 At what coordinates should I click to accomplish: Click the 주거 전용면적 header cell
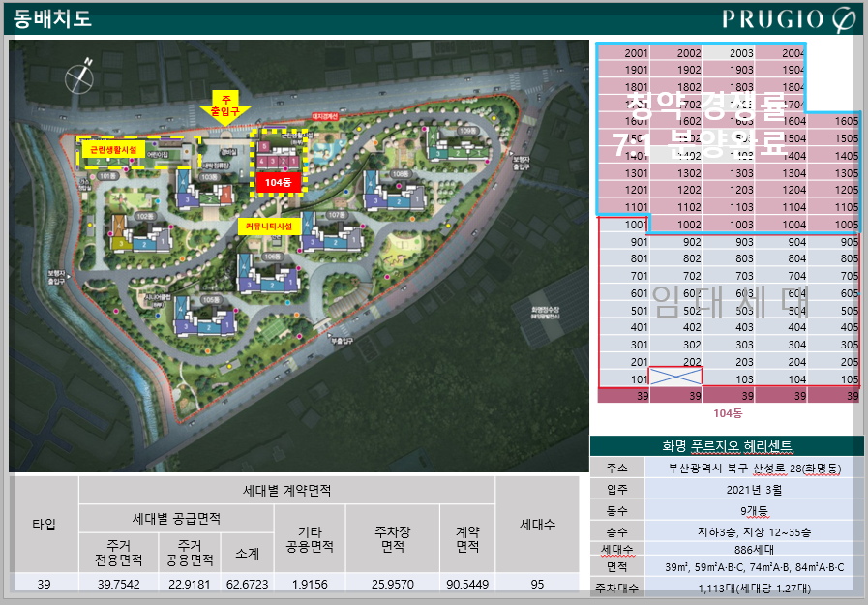[x=118, y=553]
